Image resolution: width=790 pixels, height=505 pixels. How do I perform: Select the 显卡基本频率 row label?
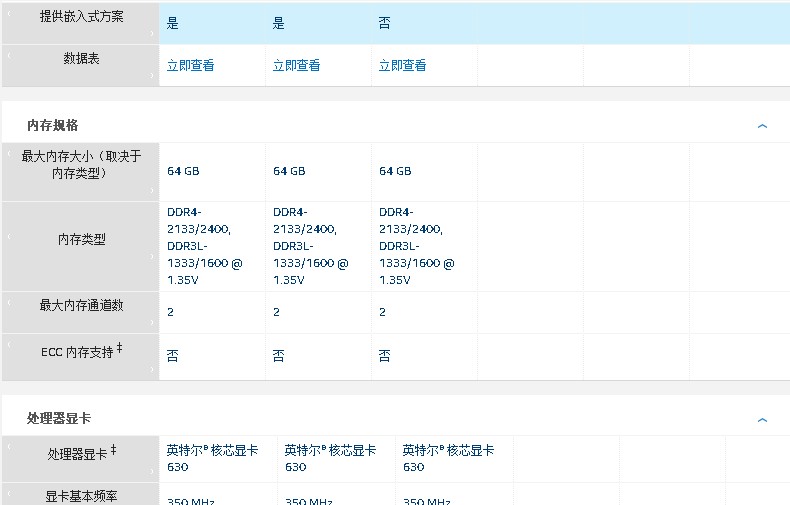81,496
